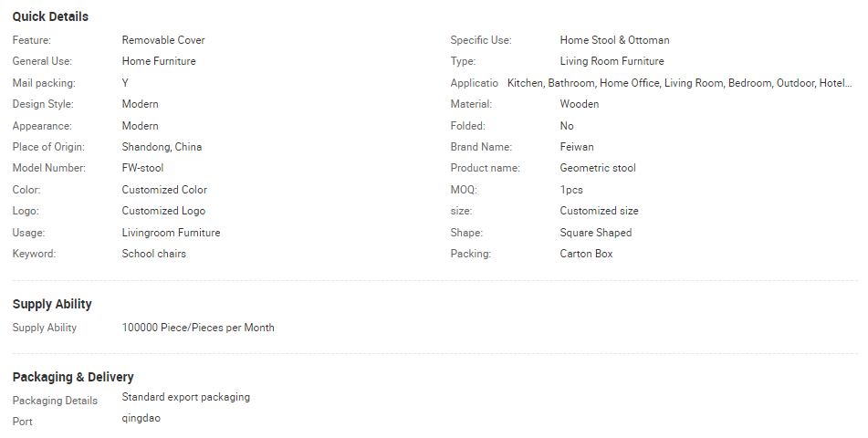
Task: Click the Home Stool & Ottoman value
Action: 614,40
